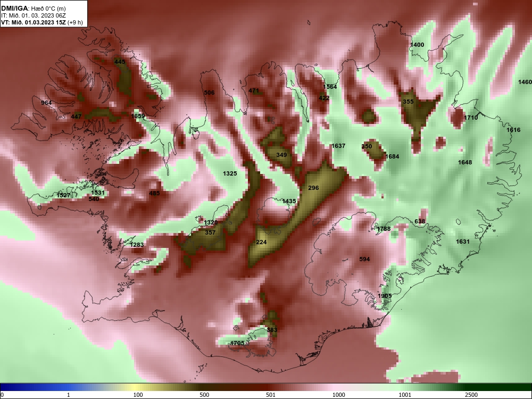
Task: Click the 1400 value in the northeast
Action: 417,45
